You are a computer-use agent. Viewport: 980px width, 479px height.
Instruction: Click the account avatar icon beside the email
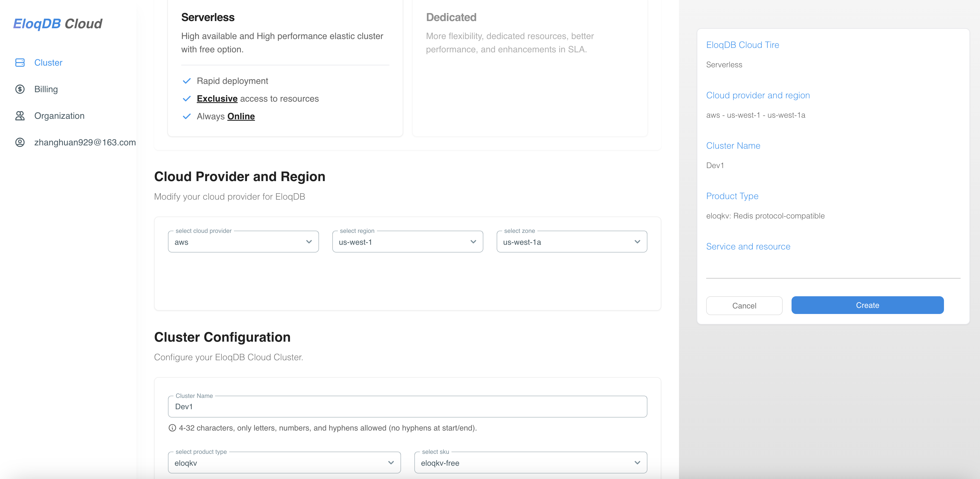click(x=20, y=142)
